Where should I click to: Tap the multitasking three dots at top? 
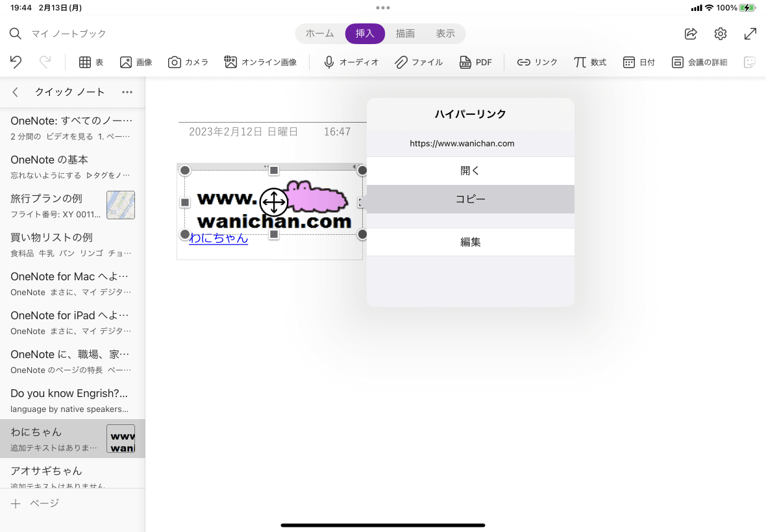(383, 8)
